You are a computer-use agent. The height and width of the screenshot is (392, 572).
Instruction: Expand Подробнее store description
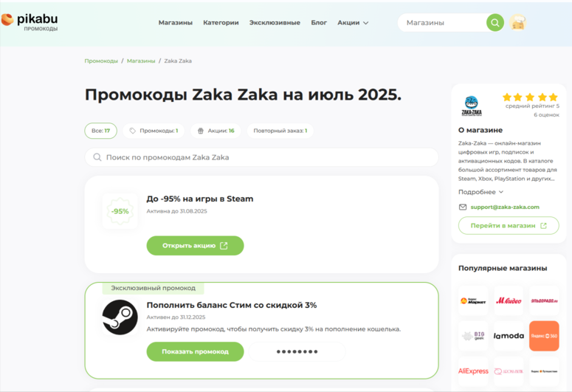click(480, 192)
